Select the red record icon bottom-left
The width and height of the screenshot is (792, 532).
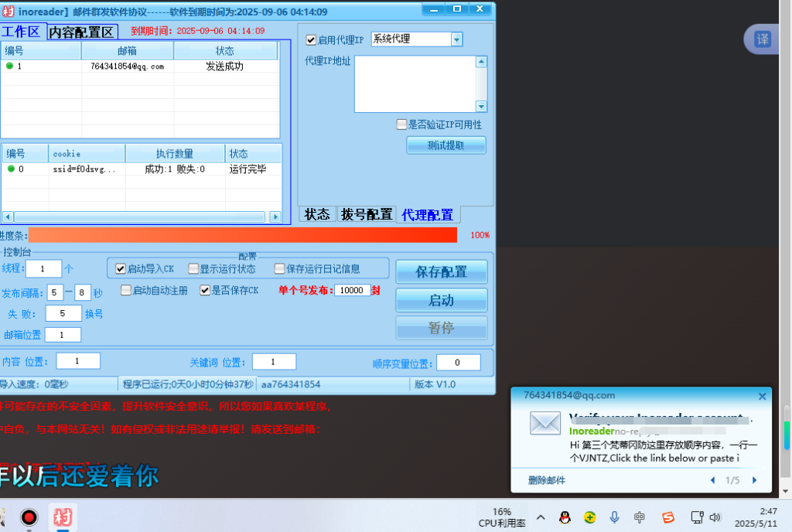click(x=29, y=518)
